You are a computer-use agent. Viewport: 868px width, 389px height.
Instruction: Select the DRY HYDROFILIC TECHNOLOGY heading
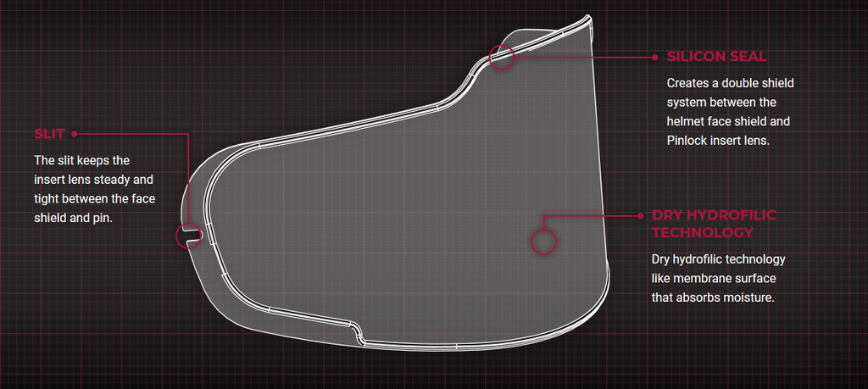(x=714, y=224)
